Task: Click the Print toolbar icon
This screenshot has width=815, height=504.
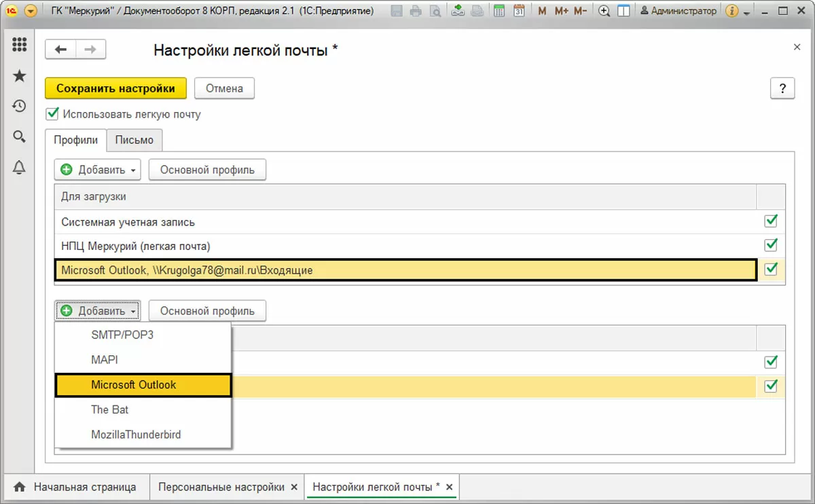Action: [416, 11]
